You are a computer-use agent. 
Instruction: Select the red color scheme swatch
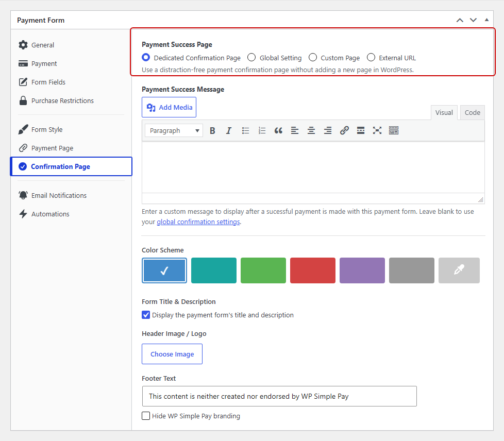pyautogui.click(x=313, y=270)
